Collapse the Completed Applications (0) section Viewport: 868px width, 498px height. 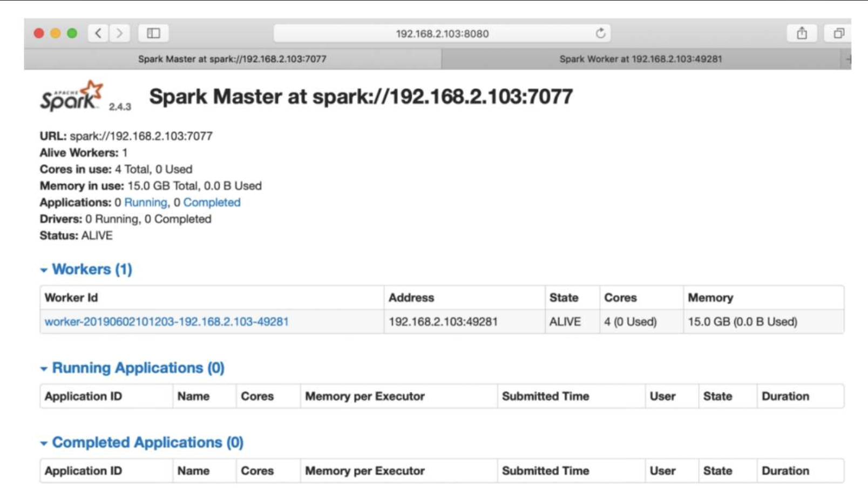click(x=142, y=442)
